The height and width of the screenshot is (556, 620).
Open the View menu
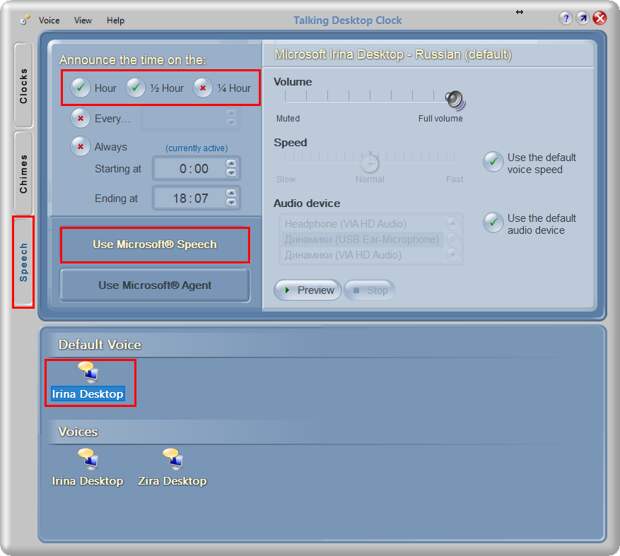[x=83, y=20]
